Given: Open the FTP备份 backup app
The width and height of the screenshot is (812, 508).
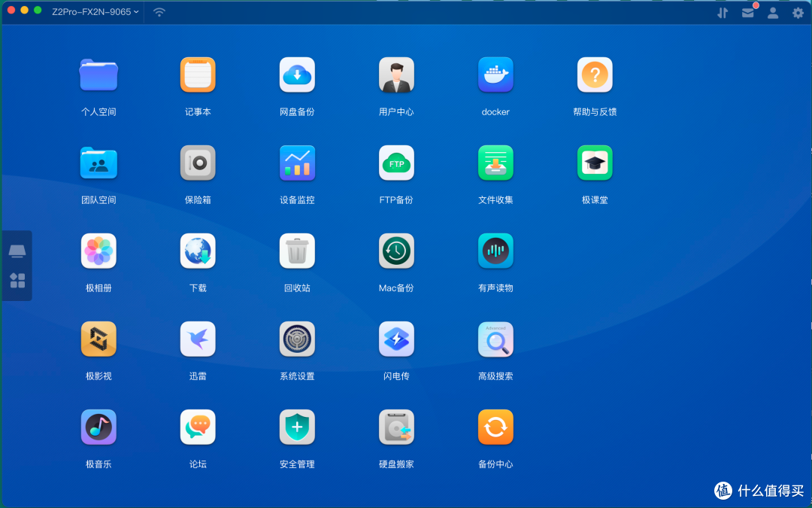Looking at the screenshot, I should coord(396,163).
